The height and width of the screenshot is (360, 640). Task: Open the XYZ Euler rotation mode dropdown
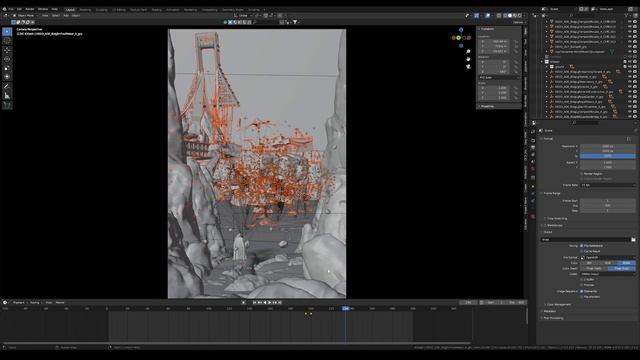coord(498,77)
